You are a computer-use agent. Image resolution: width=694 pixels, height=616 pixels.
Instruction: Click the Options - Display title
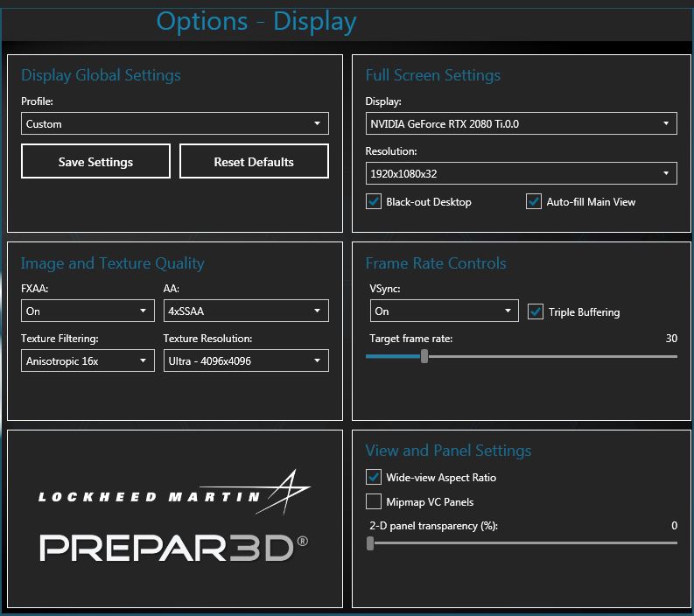coord(256,21)
